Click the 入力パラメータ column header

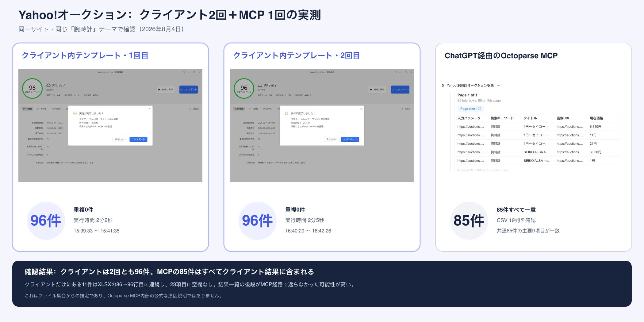point(469,118)
